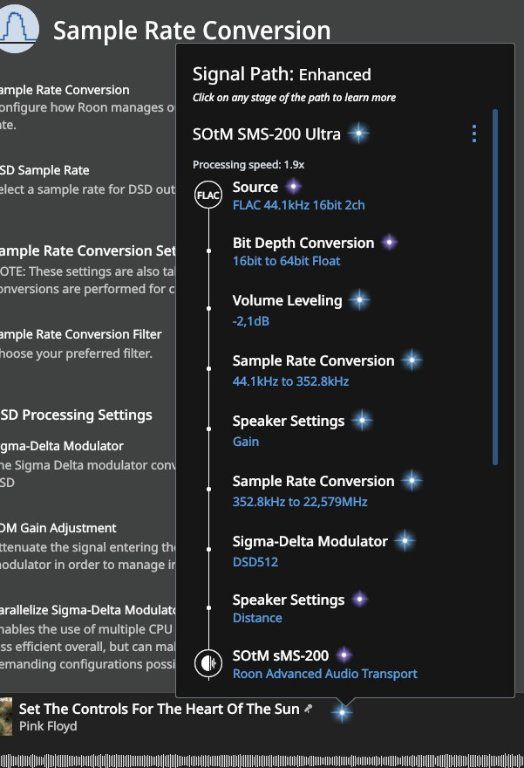The image size is (524, 768).
Task: Click the SOtM sMS-200 output stage
Action: pyautogui.click(x=281, y=655)
